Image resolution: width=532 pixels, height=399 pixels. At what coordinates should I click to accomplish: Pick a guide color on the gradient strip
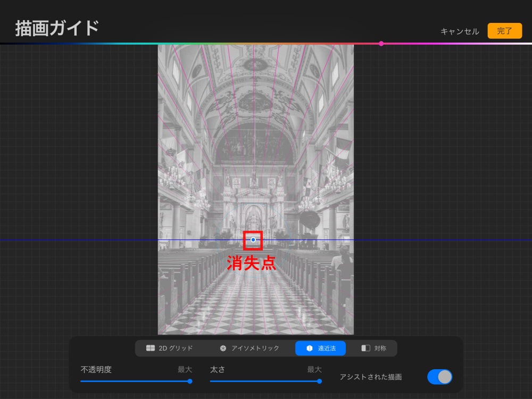click(266, 44)
